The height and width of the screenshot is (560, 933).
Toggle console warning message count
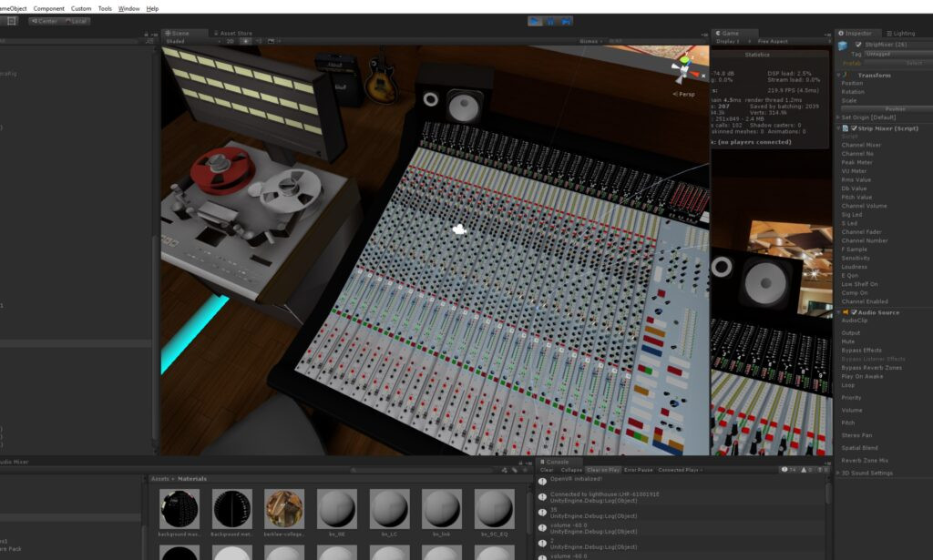(807, 470)
